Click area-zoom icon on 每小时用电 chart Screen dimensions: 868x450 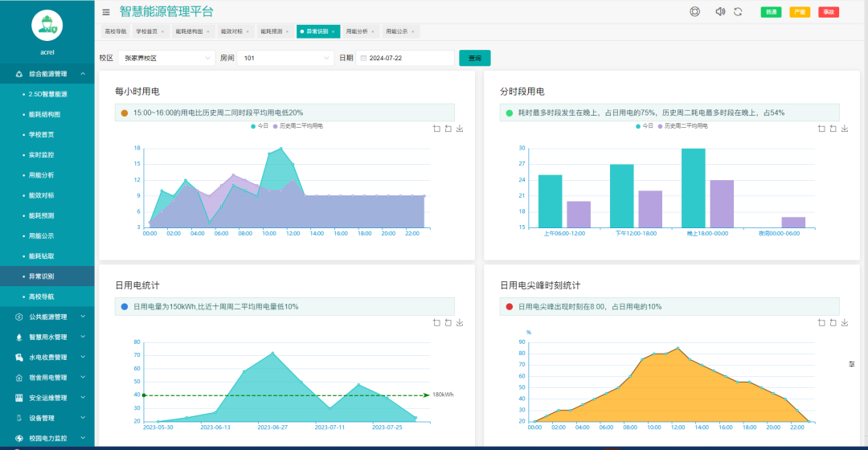(x=436, y=129)
